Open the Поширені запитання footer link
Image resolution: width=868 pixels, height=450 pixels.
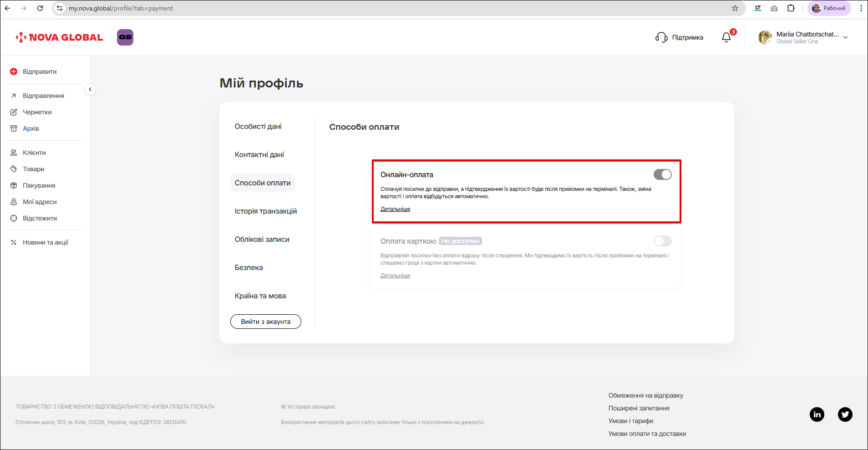(639, 408)
